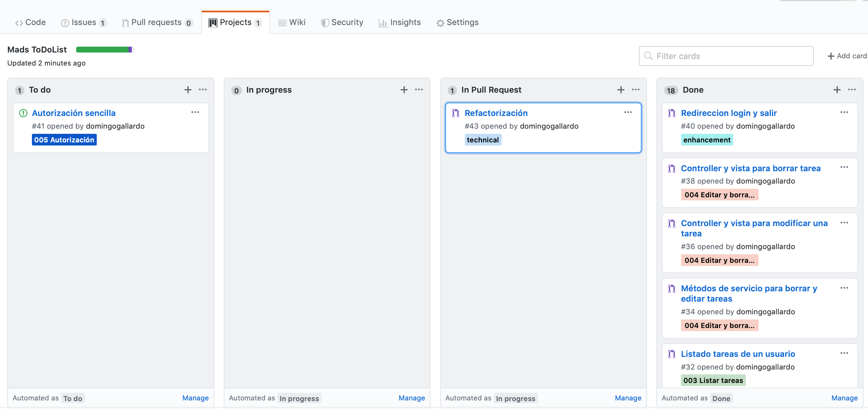Click the technical label on Refactorización
The image size is (868, 409).
(483, 140)
